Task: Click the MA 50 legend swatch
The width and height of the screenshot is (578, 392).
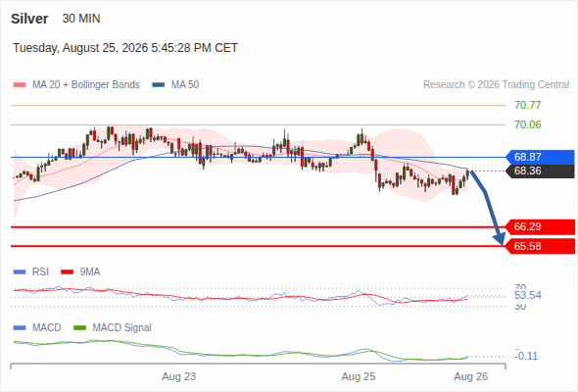Action: pyautogui.click(x=159, y=85)
